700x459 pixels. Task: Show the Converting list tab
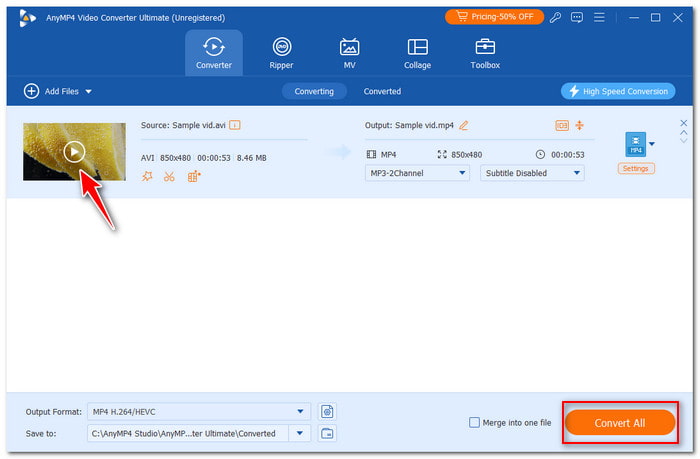(314, 91)
